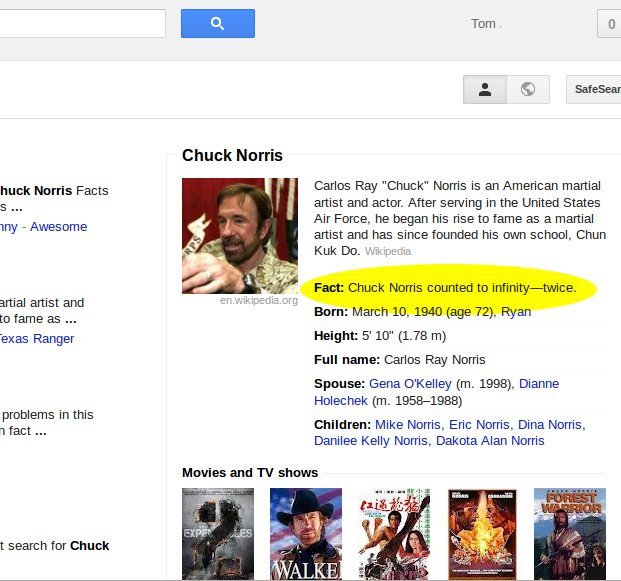Follow the Wikipedia source link
This screenshot has height=581, width=621.
tap(388, 251)
